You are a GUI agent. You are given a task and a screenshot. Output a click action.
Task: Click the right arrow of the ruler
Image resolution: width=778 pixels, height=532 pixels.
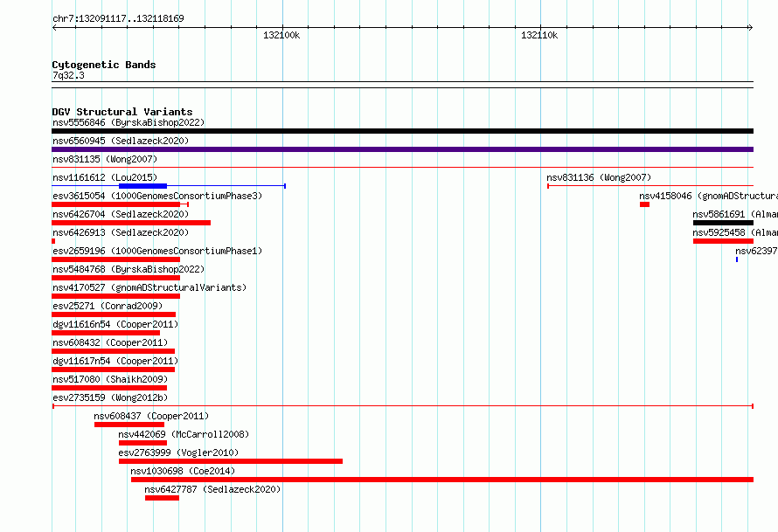tap(751, 28)
